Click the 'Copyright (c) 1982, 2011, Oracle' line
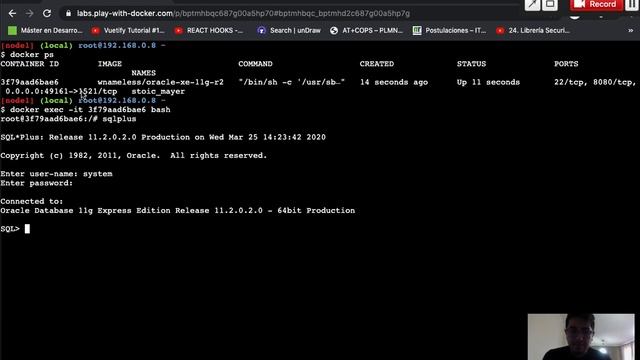The width and height of the screenshot is (640, 360). (x=133, y=156)
